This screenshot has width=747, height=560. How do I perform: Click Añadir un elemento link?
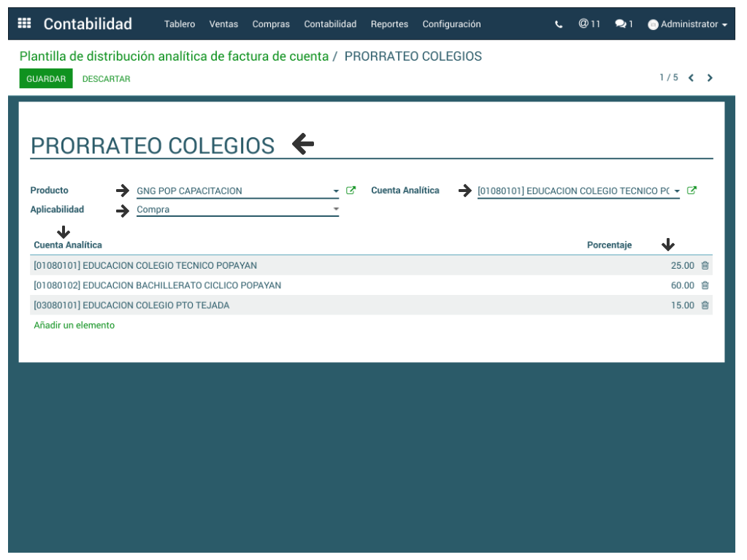click(x=74, y=326)
